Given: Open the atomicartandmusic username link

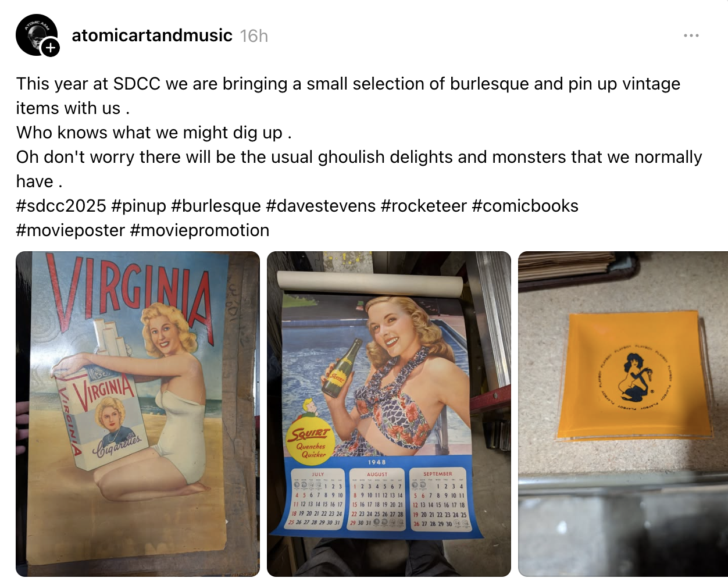Looking at the screenshot, I should (x=152, y=35).
